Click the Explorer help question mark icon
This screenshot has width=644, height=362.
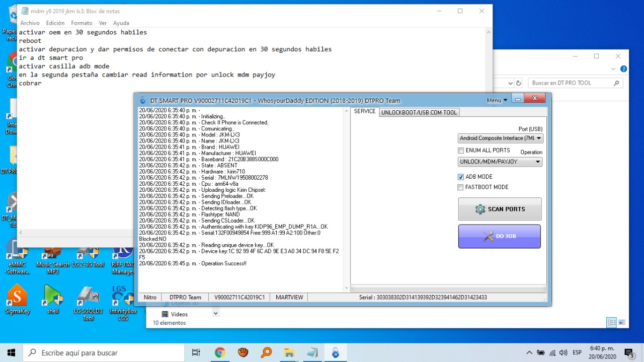pos(623,69)
